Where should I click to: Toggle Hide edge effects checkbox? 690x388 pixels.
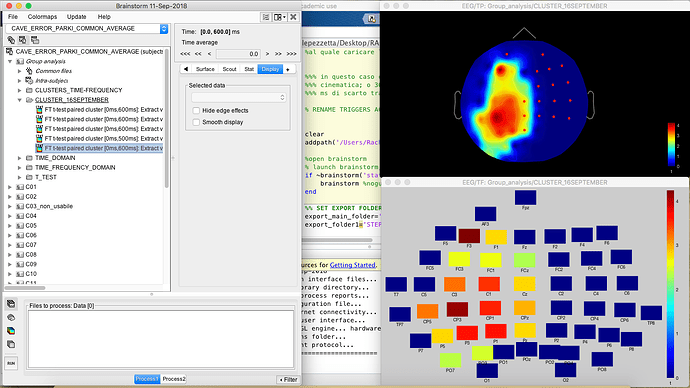(196, 110)
